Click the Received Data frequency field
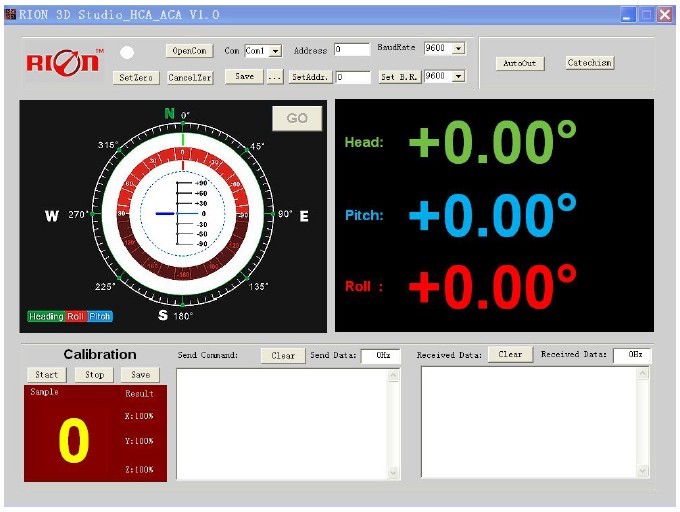The height and width of the screenshot is (512, 680). (632, 355)
